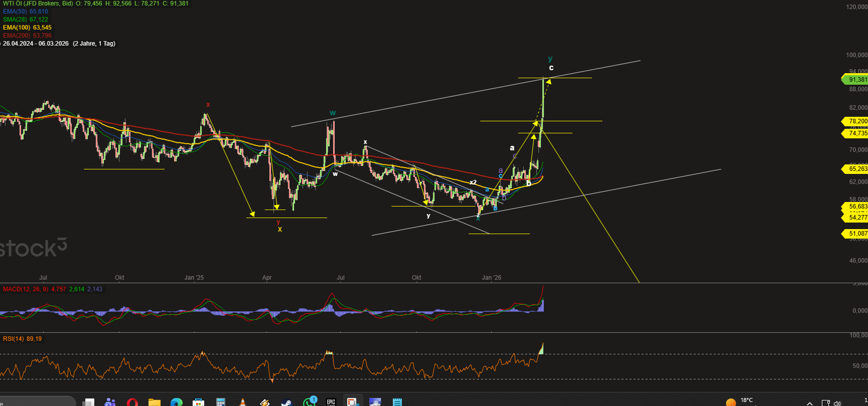Launch VLC media player from the taskbar

(243, 402)
